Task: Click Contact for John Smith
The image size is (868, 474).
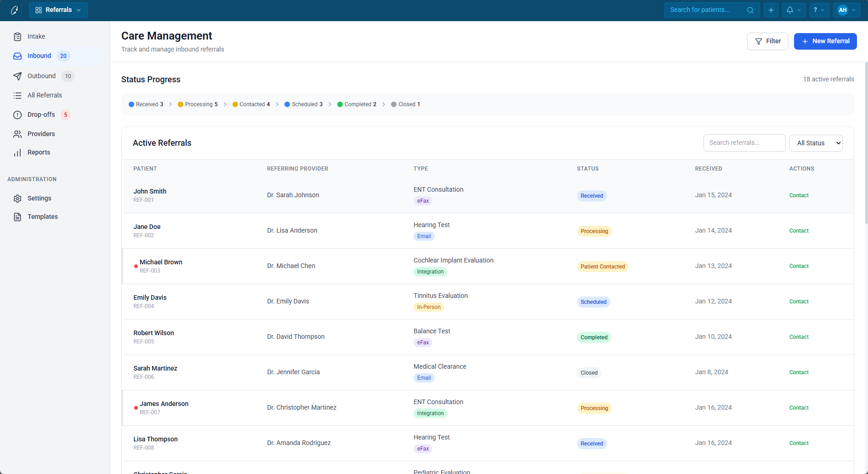Action: (x=799, y=195)
